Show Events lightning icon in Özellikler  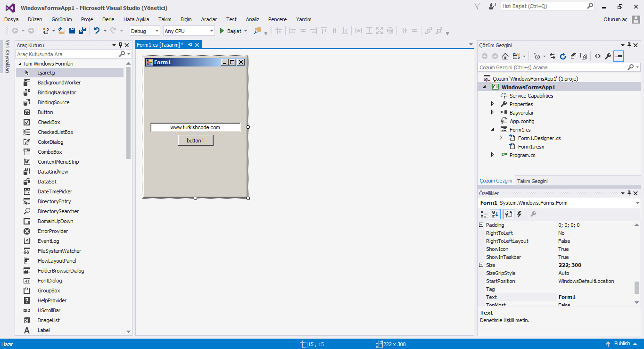pos(520,214)
